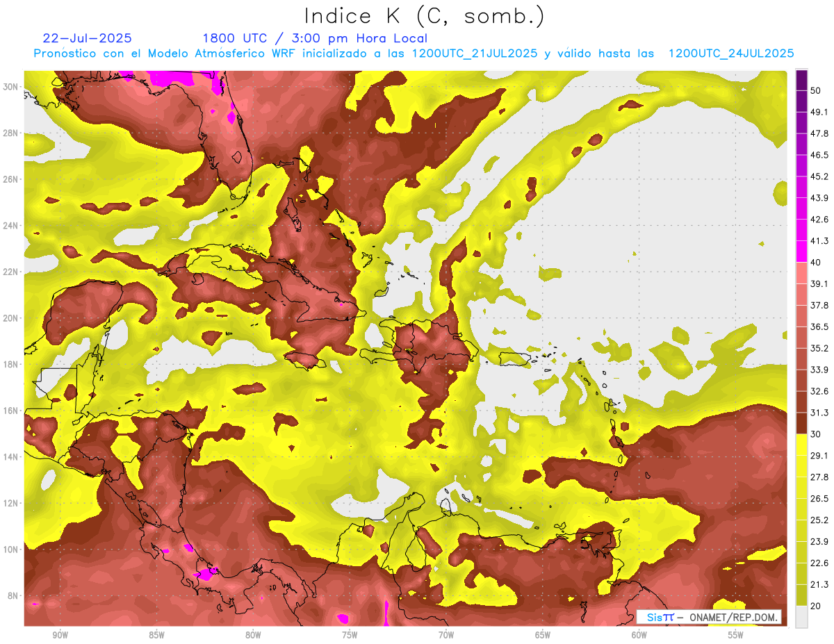Click the '1800 UTC / 3:00 pm Hora Local' text

[x=315, y=38]
